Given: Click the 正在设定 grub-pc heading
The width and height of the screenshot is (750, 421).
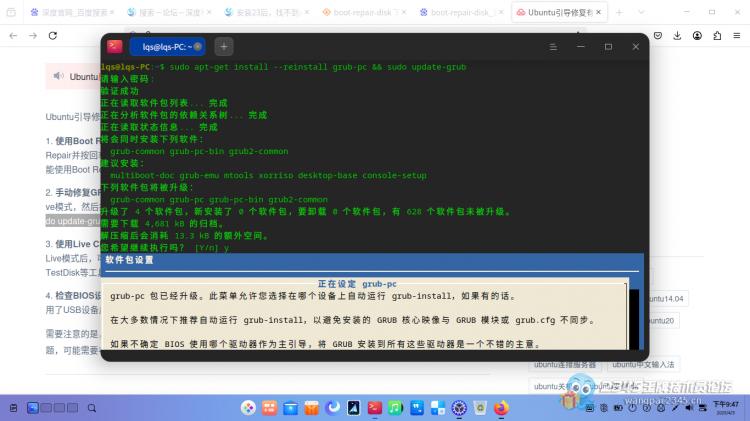Looking at the screenshot, I should click(357, 284).
